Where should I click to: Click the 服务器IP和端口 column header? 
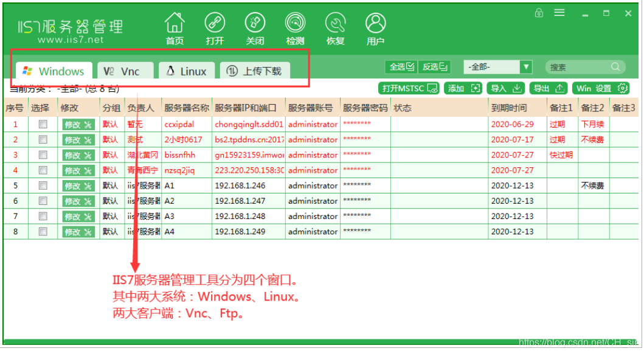coord(248,108)
